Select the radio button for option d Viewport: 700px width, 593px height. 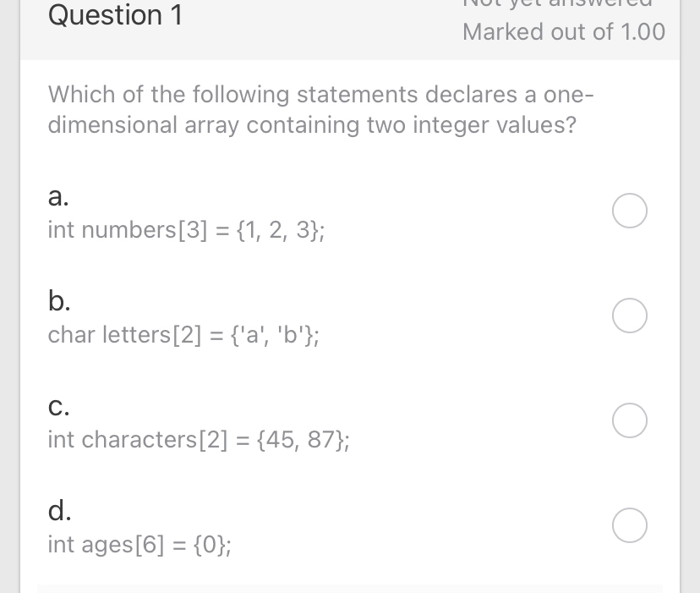point(630,525)
